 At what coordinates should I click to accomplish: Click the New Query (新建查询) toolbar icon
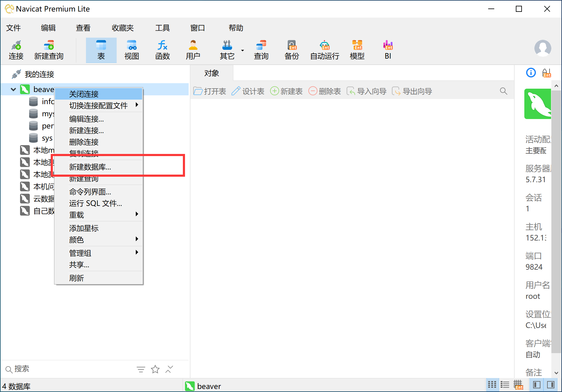(x=49, y=50)
